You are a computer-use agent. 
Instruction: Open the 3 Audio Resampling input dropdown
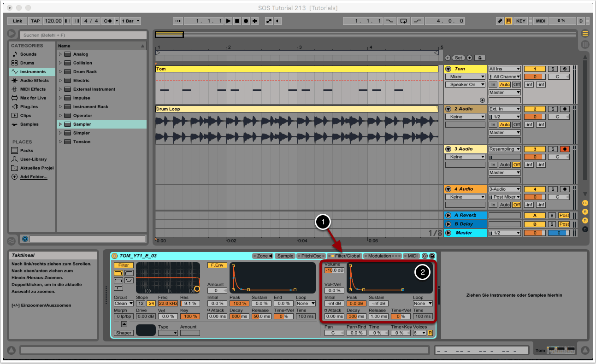505,149
